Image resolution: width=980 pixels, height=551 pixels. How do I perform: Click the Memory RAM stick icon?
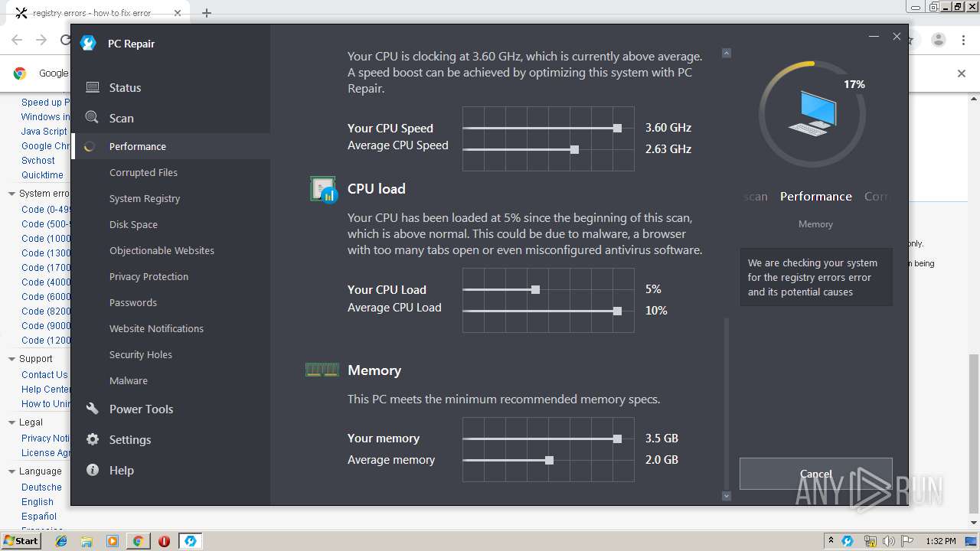click(x=322, y=370)
